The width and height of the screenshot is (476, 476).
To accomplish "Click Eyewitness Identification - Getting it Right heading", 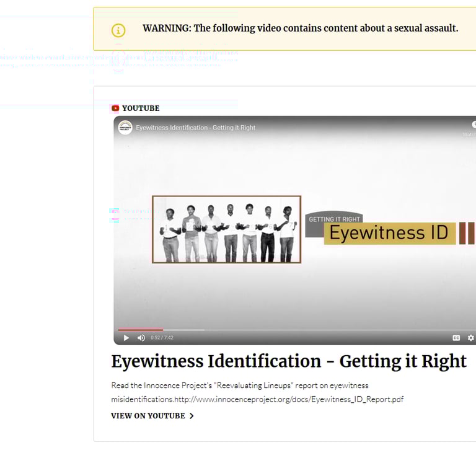I will click(289, 361).
